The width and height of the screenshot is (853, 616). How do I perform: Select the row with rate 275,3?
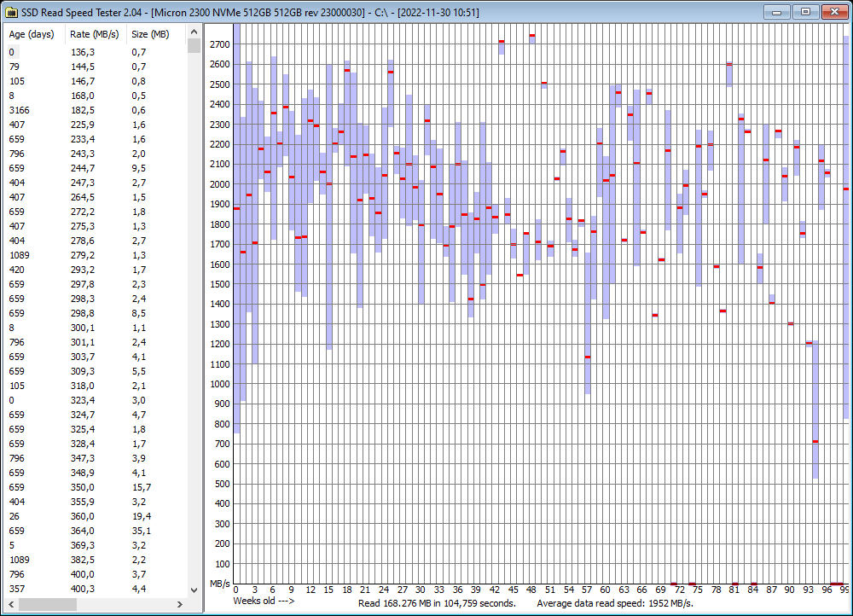[x=96, y=226]
